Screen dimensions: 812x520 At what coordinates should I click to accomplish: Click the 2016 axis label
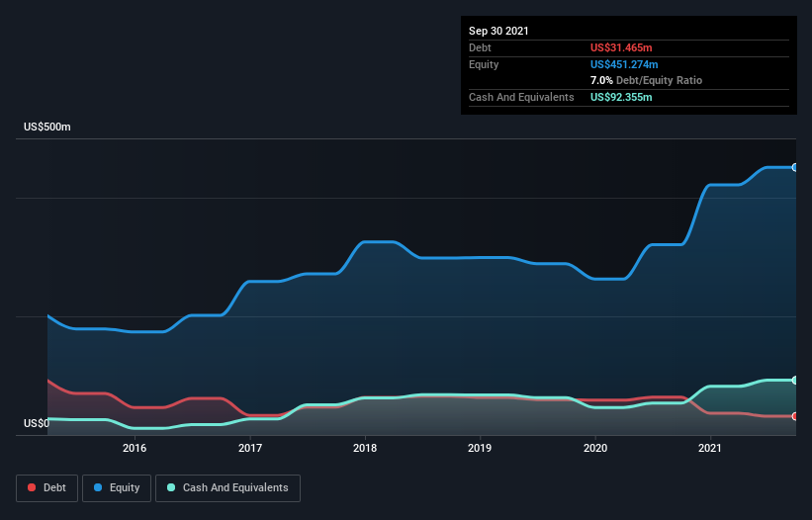pos(135,448)
